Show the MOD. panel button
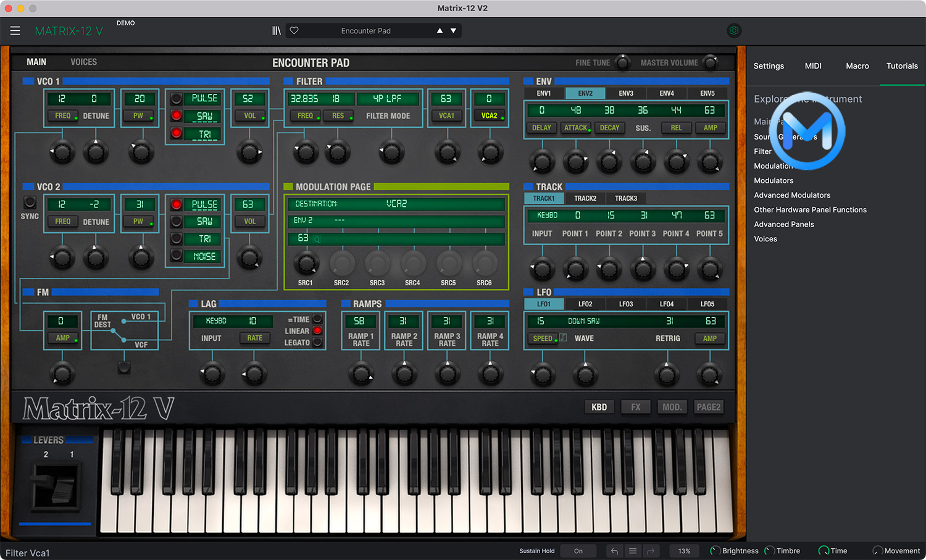Viewport: 926px width, 560px height. coord(672,407)
